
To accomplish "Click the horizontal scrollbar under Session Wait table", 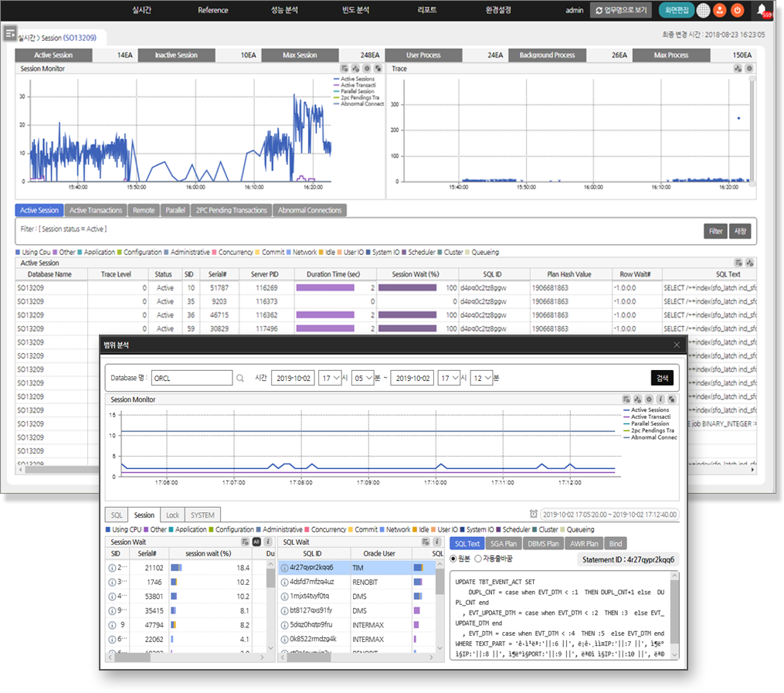I will (x=186, y=657).
